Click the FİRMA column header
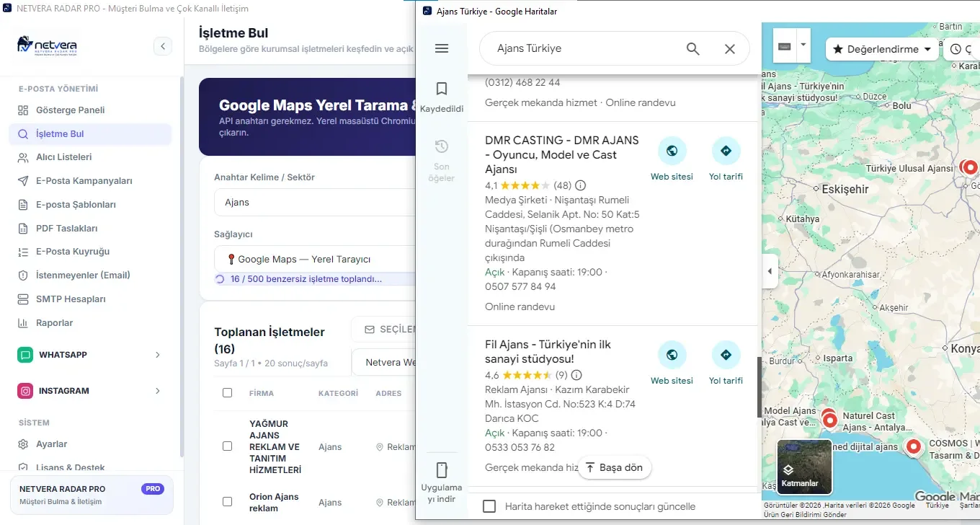980x525 pixels. (x=262, y=393)
